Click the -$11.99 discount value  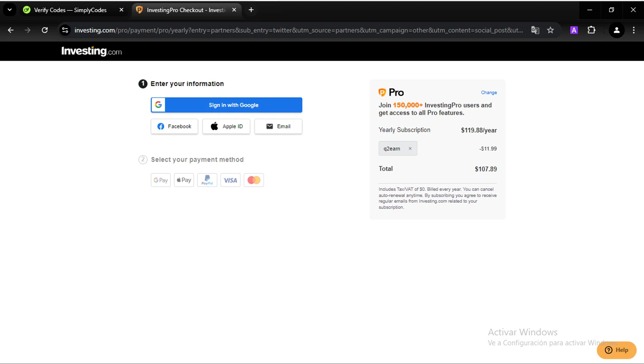tap(488, 149)
